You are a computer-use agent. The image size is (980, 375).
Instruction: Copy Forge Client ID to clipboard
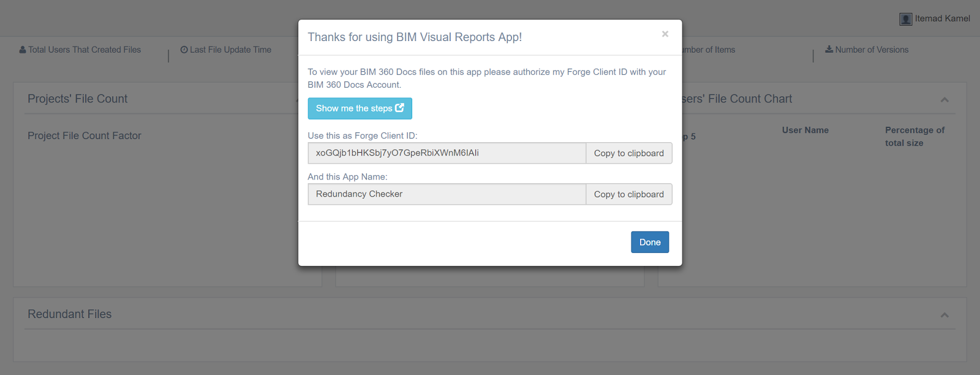coord(628,153)
